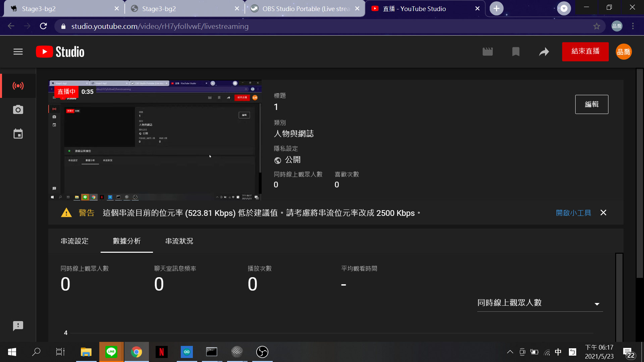Screen dimensions: 644x362
Task: Open File Explorer from taskbar
Action: pyautogui.click(x=86, y=352)
